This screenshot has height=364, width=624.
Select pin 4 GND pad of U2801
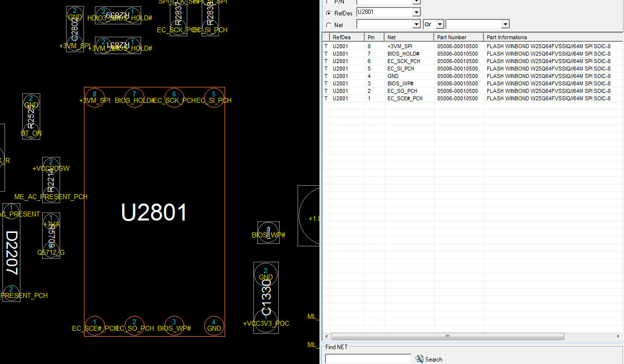214,325
